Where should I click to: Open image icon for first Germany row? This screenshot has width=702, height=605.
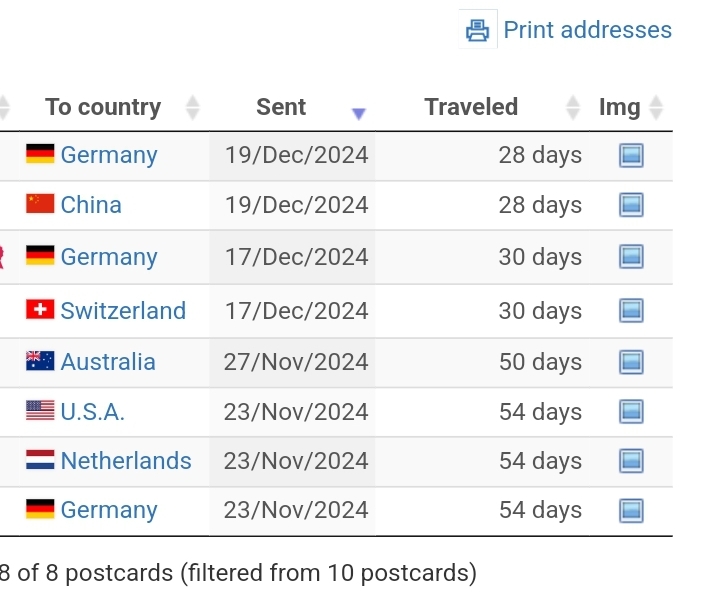click(x=631, y=155)
